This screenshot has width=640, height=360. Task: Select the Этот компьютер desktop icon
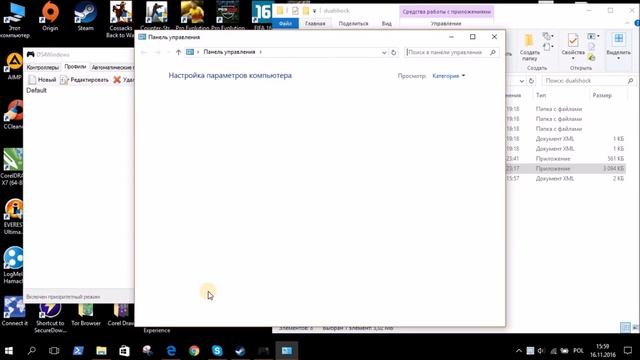[x=14, y=20]
